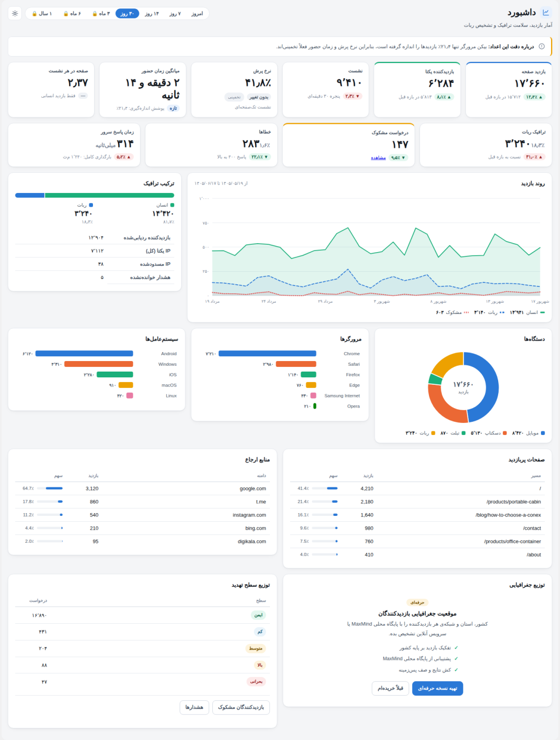Viewport: 560px width, 740px height.
Task: Click the orange Safari bar in browsers chart
Action: click(x=296, y=364)
